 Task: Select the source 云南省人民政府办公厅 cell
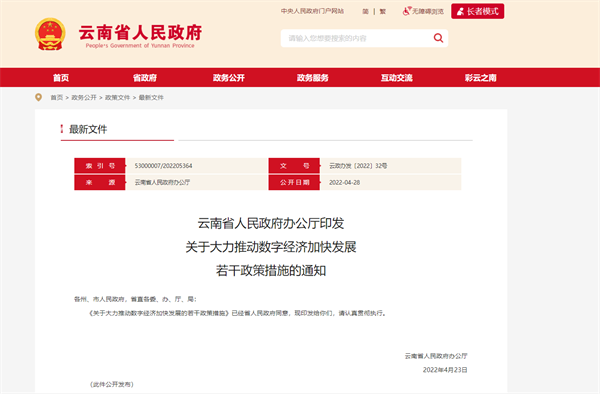click(162, 182)
